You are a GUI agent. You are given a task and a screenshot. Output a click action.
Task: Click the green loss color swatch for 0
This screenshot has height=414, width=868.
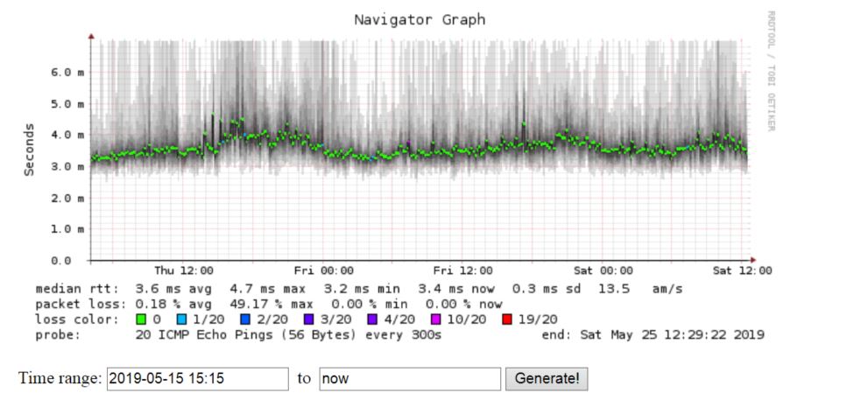(142, 320)
